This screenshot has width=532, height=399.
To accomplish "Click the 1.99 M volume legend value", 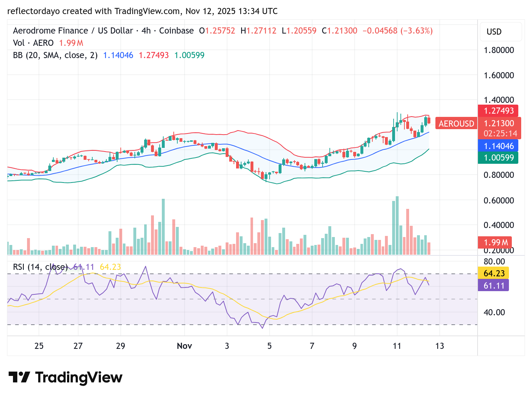I will coord(71,43).
